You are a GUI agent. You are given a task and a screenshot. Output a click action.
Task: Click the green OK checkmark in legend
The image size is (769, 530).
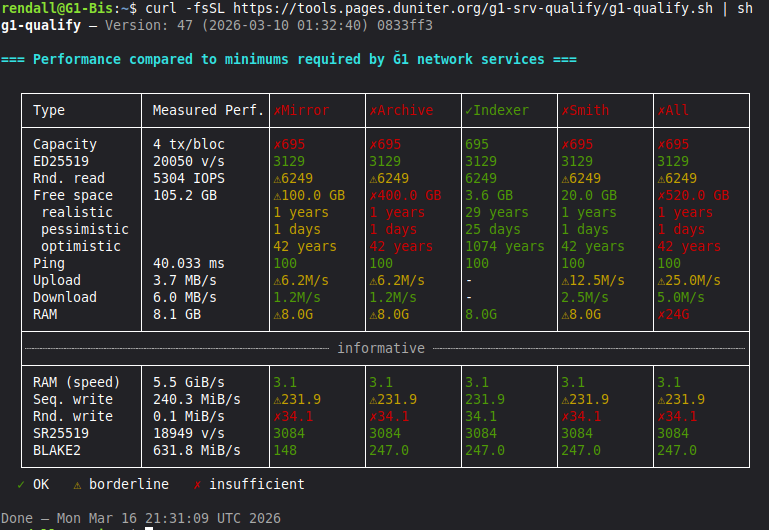point(22,484)
